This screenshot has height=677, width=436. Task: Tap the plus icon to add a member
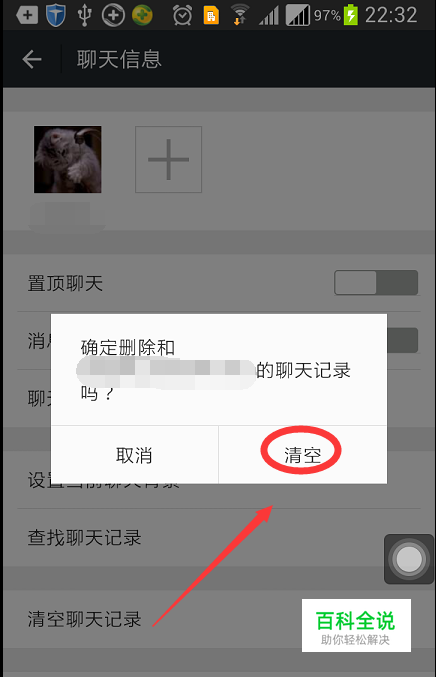(168, 159)
